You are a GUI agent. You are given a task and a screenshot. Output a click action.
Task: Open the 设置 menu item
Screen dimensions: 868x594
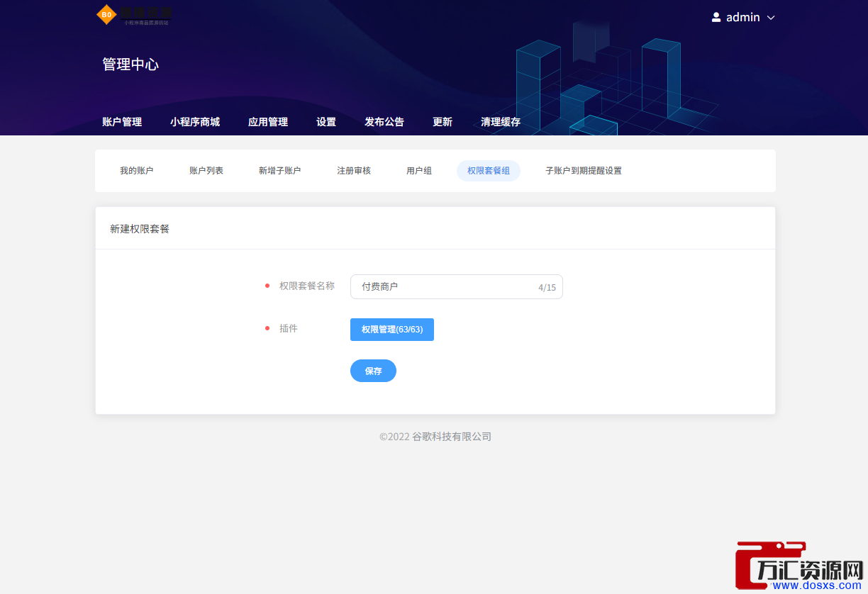tap(326, 122)
